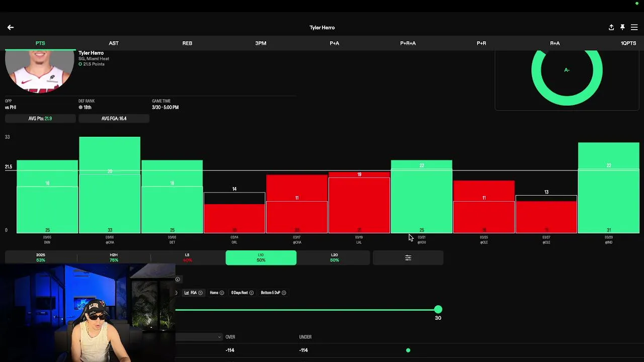Viewport: 644px width, 362px height.
Task: Select the L5 range button
Action: pos(187,258)
